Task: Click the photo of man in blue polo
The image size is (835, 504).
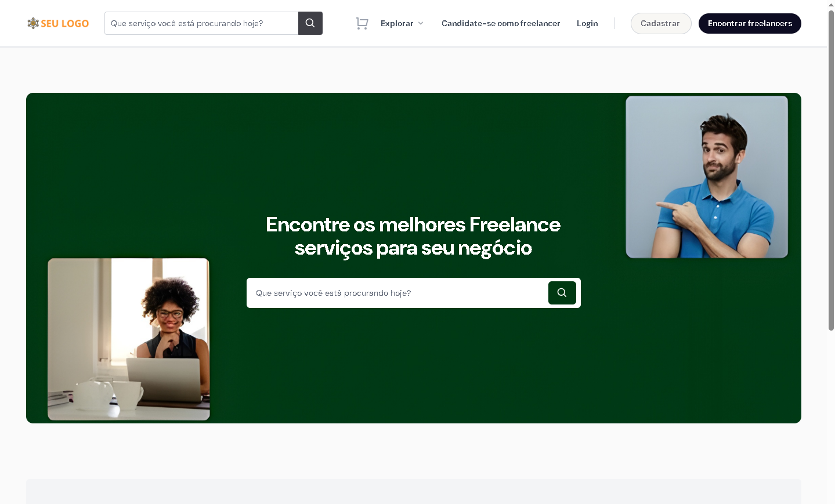Action: (706, 177)
